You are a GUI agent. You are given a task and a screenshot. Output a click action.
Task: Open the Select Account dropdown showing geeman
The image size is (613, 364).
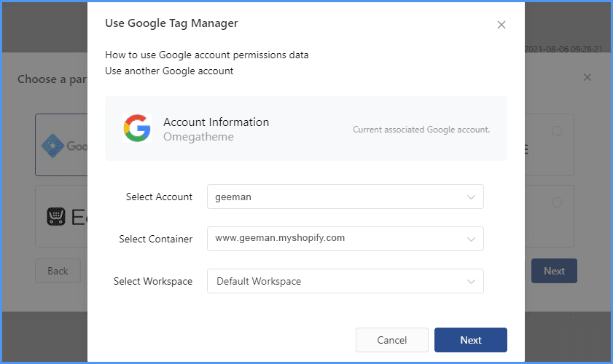pyautogui.click(x=345, y=197)
